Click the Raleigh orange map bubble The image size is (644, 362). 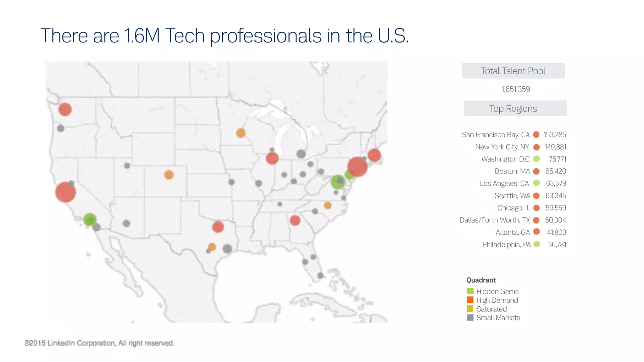[x=328, y=205]
